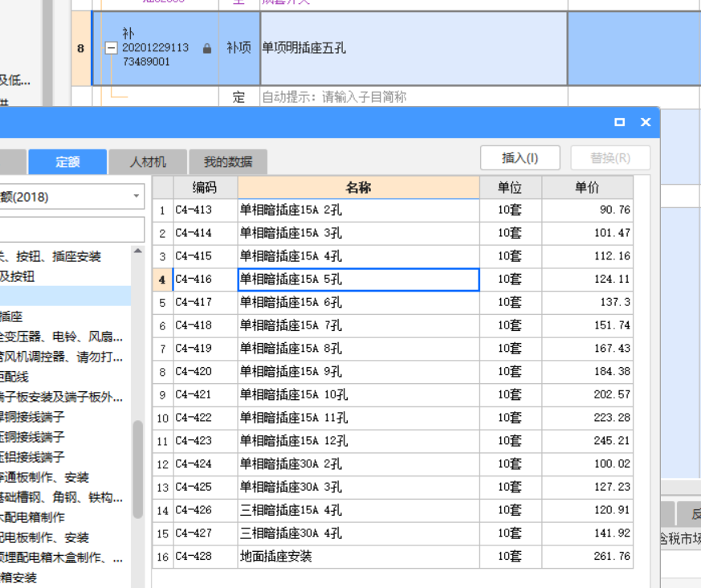Viewport: 701px width, 588px height.
Task: Select code cell C4-413
Action: point(206,210)
